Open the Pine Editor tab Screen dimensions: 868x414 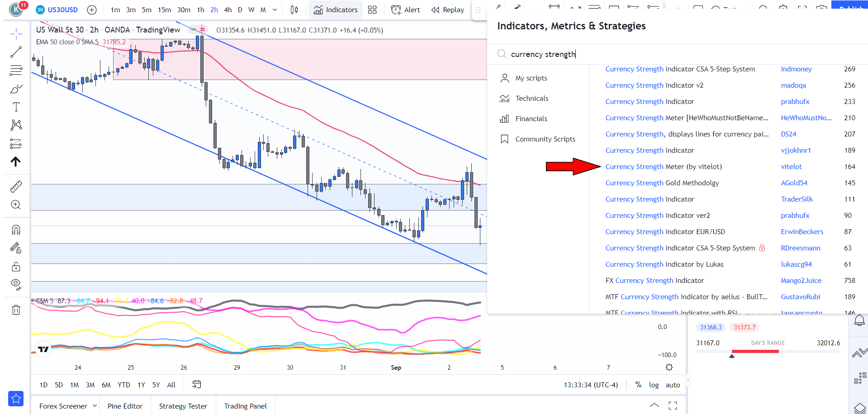click(125, 406)
